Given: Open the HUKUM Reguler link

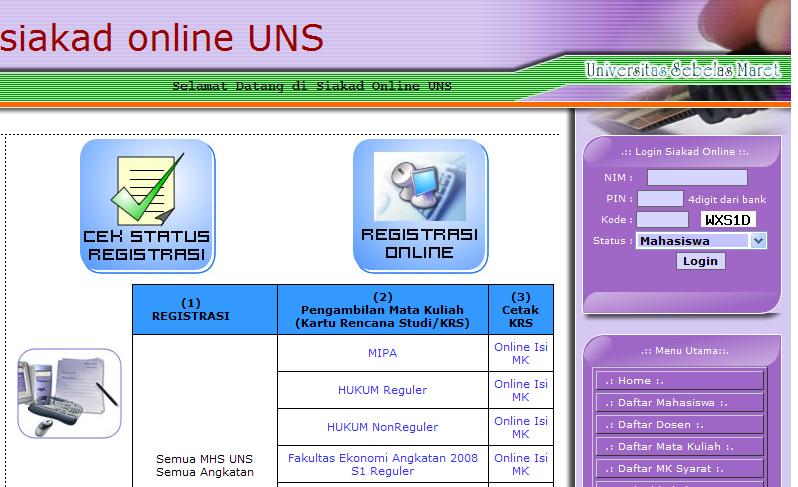Looking at the screenshot, I should pyautogui.click(x=382, y=390).
